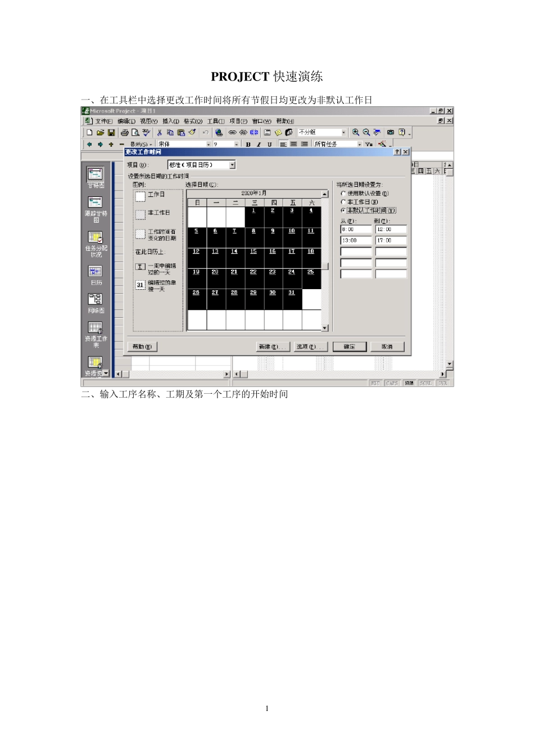This screenshot has width=534, height=756.
Task: Click the 取消 button
Action: pos(387,346)
